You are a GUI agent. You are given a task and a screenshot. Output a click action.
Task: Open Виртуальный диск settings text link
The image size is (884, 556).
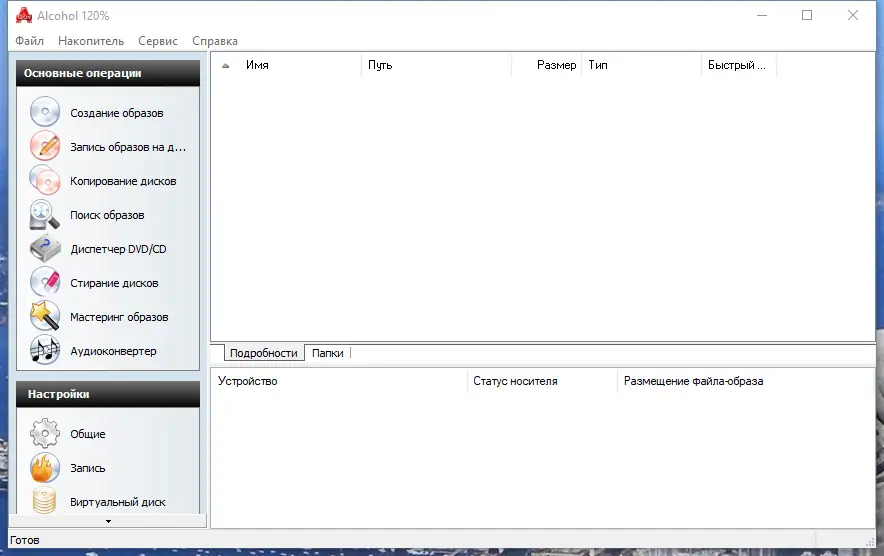click(117, 502)
